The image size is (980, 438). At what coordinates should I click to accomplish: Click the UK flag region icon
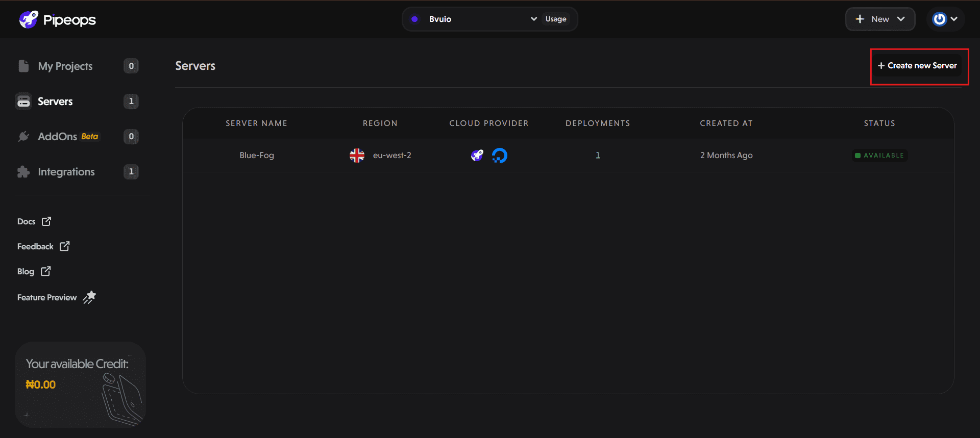coord(357,156)
